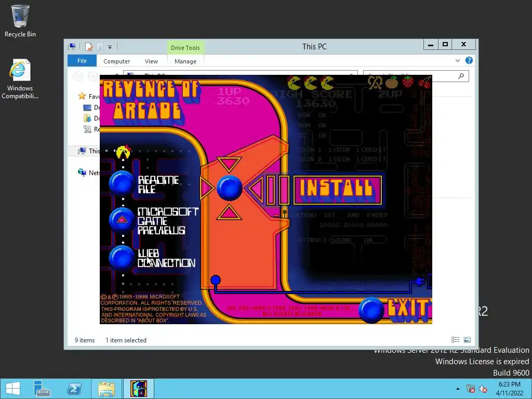
Task: Click the MICROSOFT GAME PREVIEWS text
Action: tap(168, 221)
